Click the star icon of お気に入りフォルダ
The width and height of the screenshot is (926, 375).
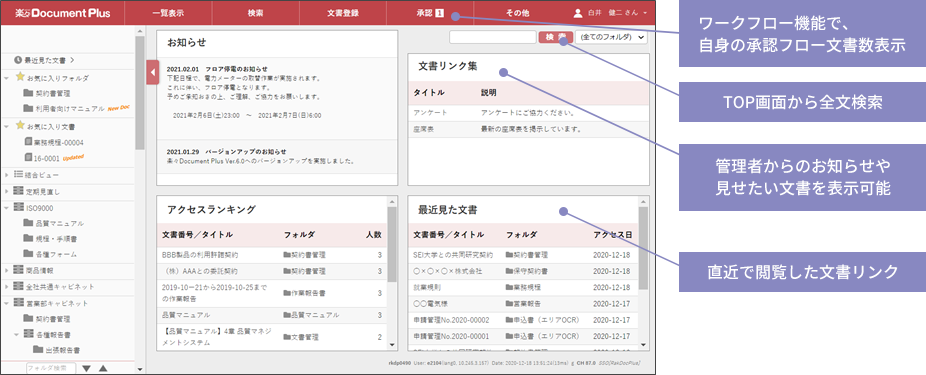[x=19, y=77]
